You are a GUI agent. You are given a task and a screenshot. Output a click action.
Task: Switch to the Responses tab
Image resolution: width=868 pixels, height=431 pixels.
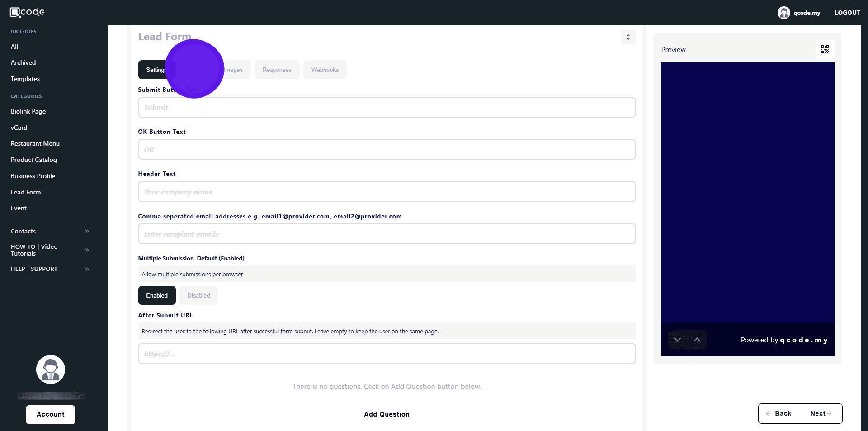click(277, 70)
